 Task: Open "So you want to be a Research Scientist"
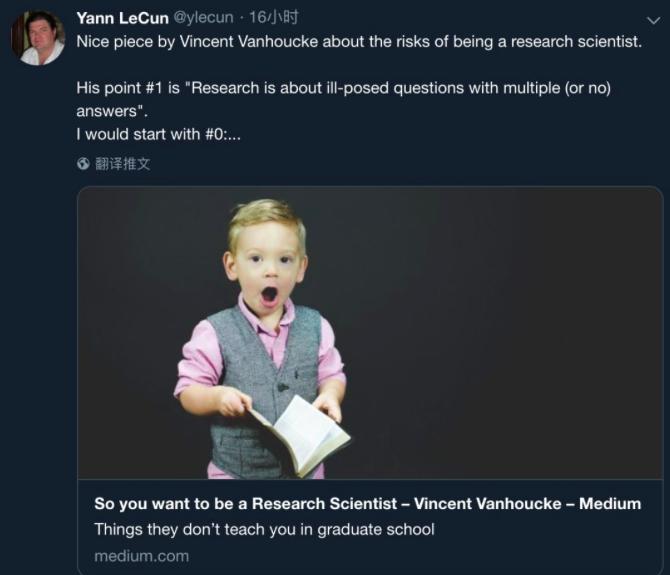click(245, 503)
